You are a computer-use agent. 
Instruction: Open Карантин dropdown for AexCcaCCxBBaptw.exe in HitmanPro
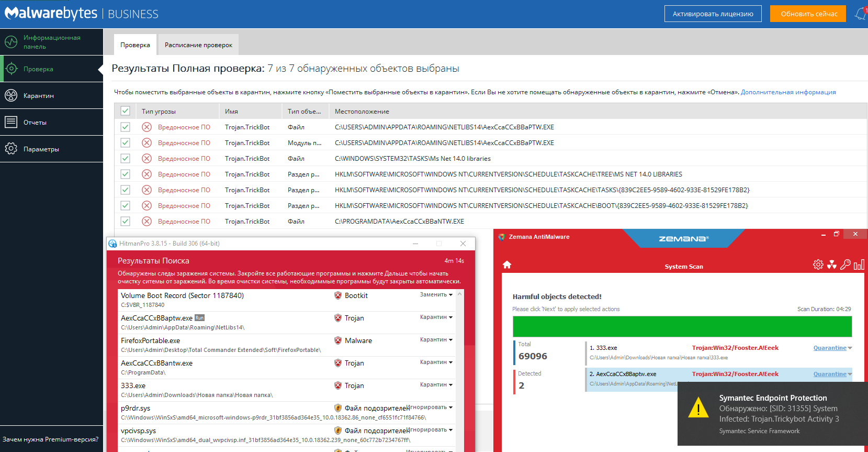click(x=436, y=317)
